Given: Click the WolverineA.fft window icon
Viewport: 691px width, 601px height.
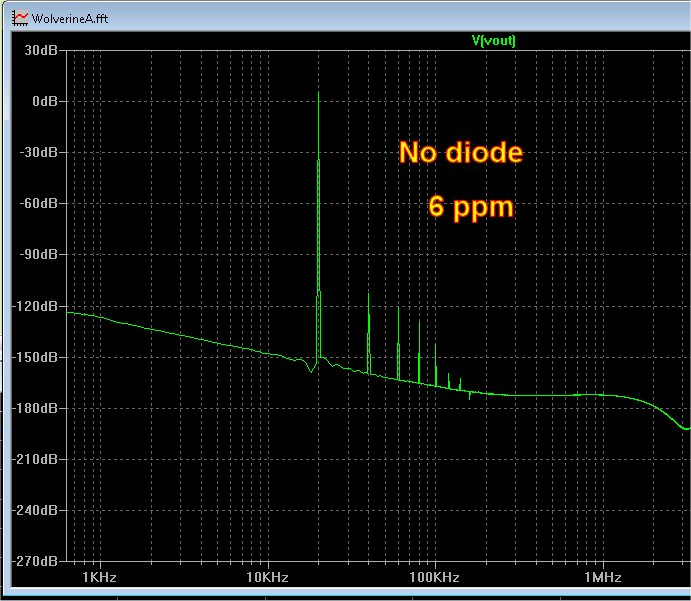Looking at the screenshot, I should point(20,18).
